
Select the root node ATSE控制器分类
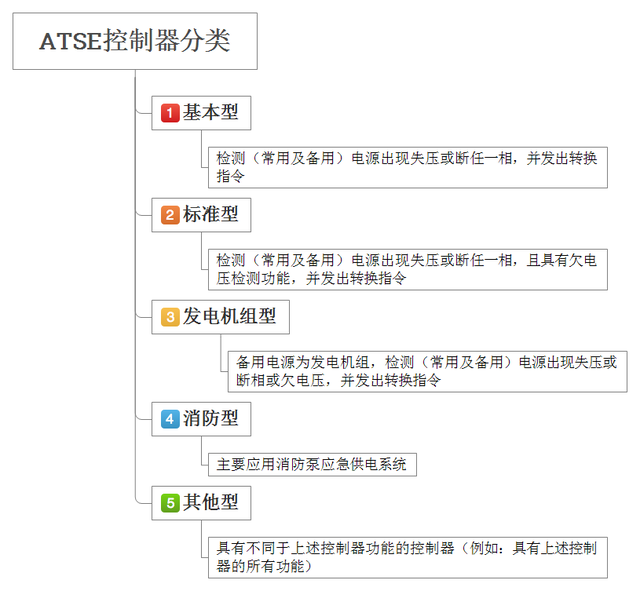pos(135,41)
